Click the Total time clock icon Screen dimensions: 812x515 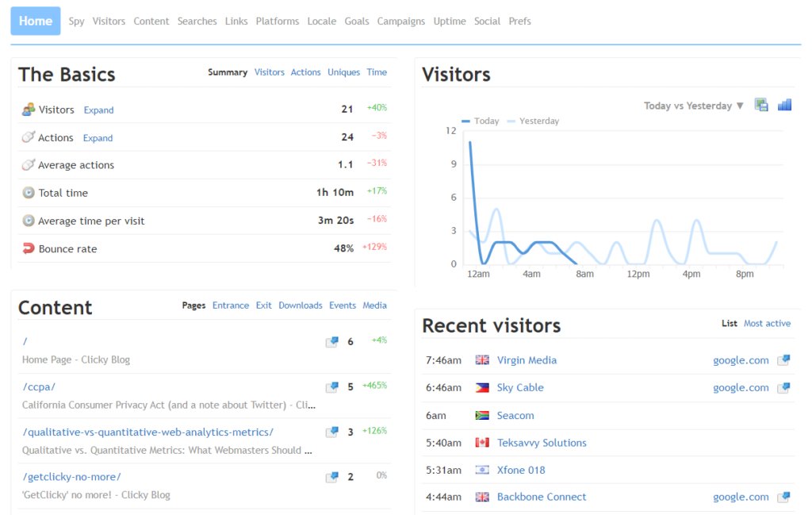26,192
